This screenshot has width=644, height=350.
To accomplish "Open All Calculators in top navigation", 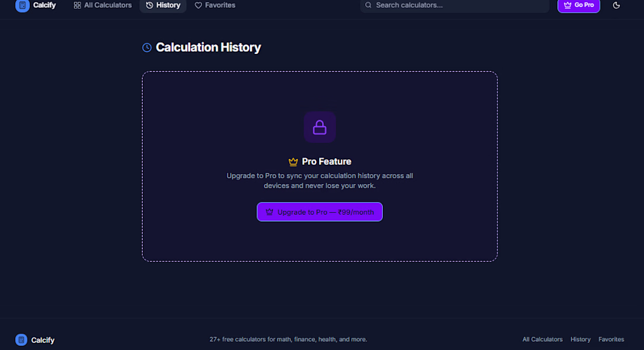I will click(102, 5).
